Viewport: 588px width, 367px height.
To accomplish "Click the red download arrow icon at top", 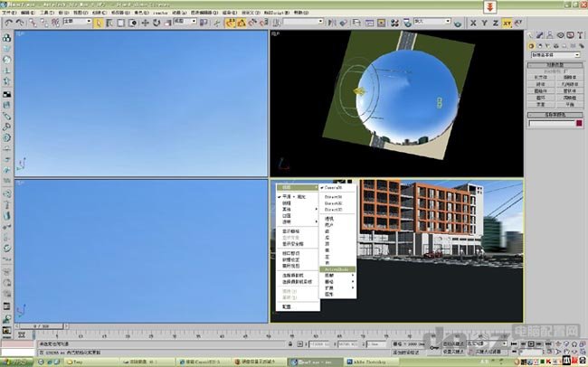I will [x=489, y=7].
